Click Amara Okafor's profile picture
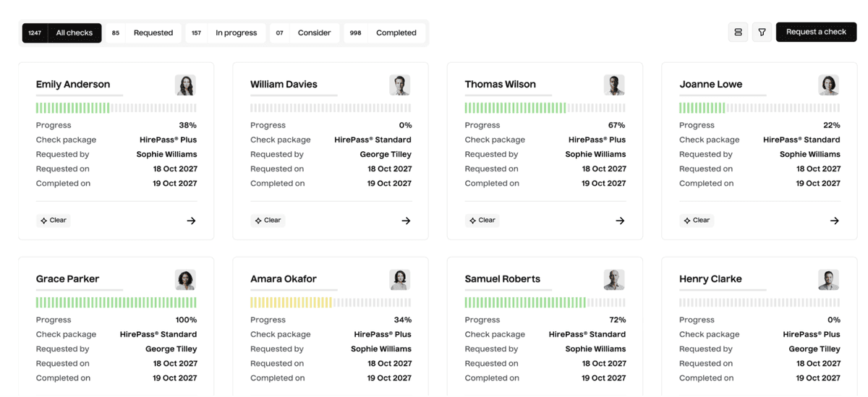This screenshot has height=397, width=868. point(400,280)
